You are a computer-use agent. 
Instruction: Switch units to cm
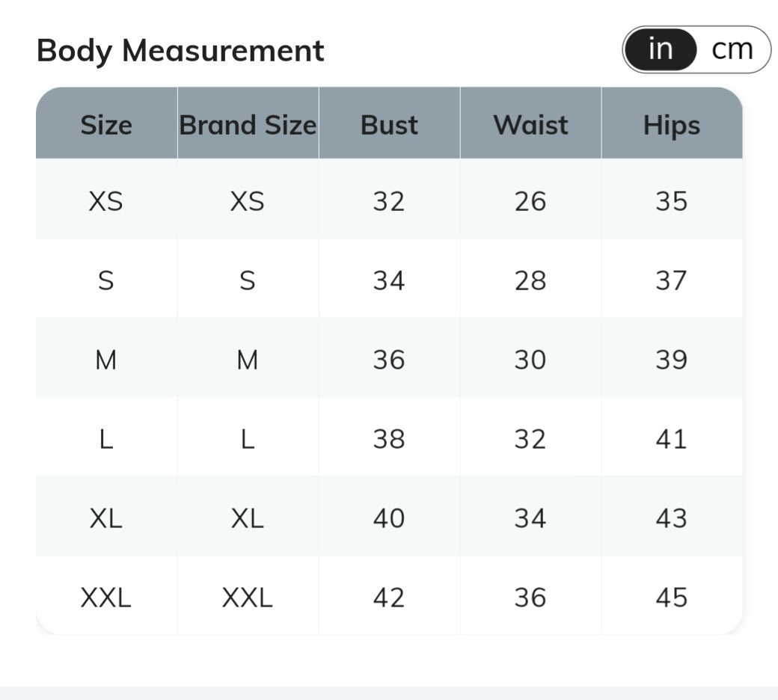tap(732, 49)
